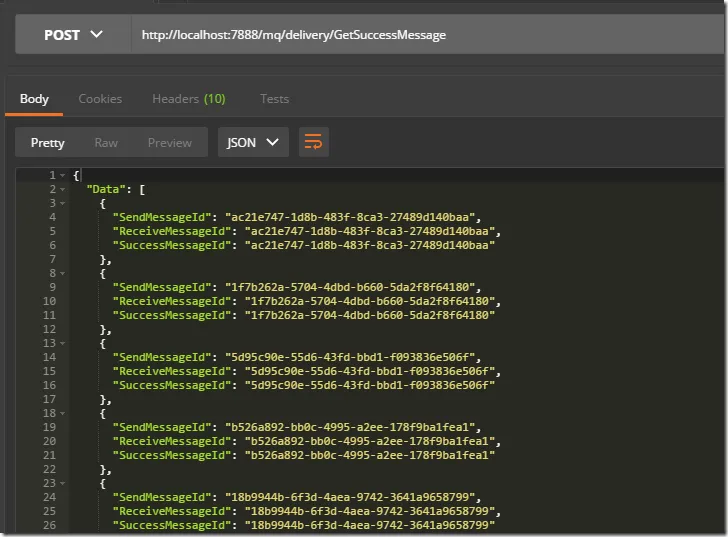Image resolution: width=728 pixels, height=537 pixels.
Task: Open the JSON format dropdown
Action: (x=253, y=142)
